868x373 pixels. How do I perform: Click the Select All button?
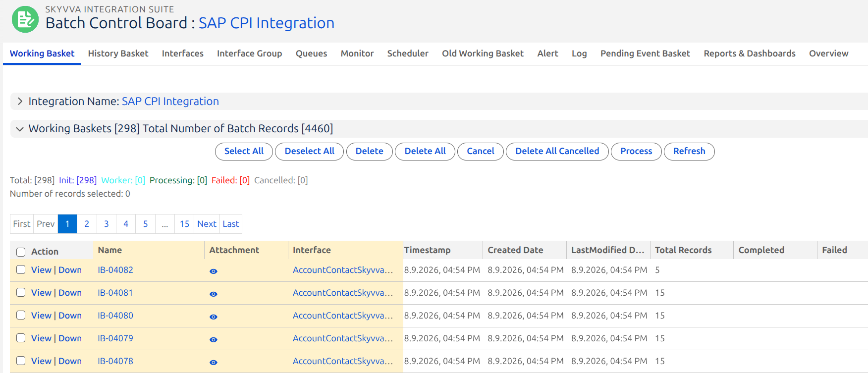[x=244, y=152]
